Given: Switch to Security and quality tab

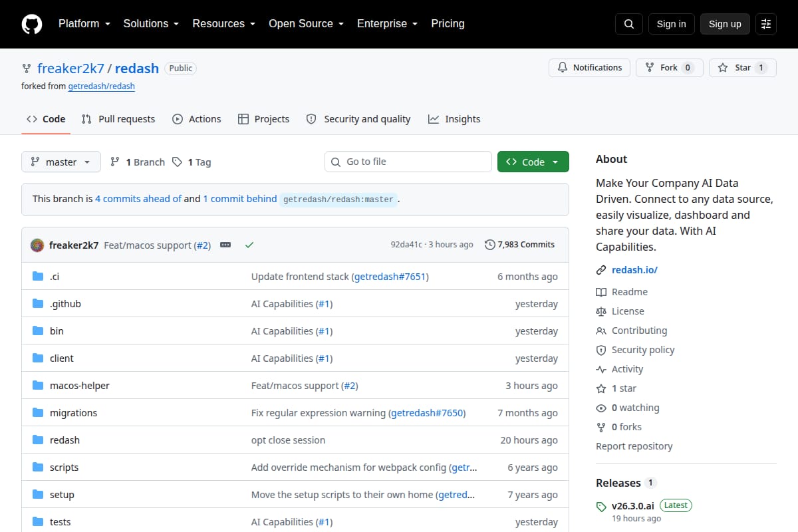Looking at the screenshot, I should click(358, 119).
